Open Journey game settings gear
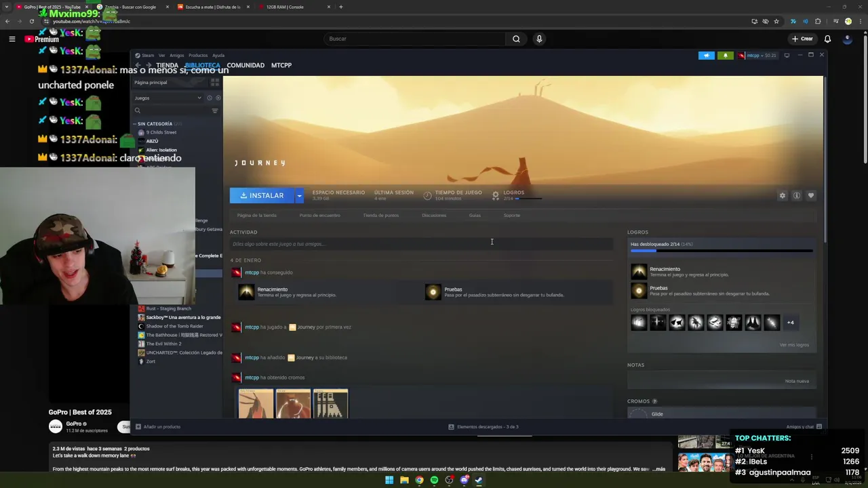This screenshot has width=868, height=488. (783, 195)
